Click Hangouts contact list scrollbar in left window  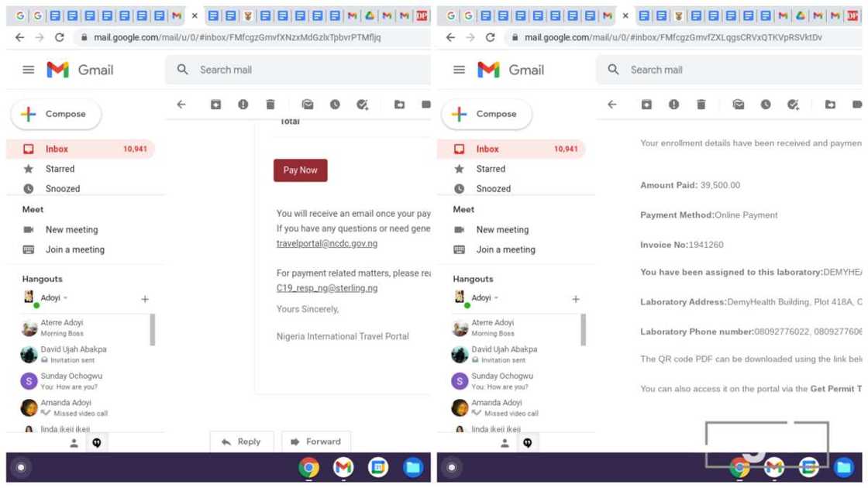(152, 329)
